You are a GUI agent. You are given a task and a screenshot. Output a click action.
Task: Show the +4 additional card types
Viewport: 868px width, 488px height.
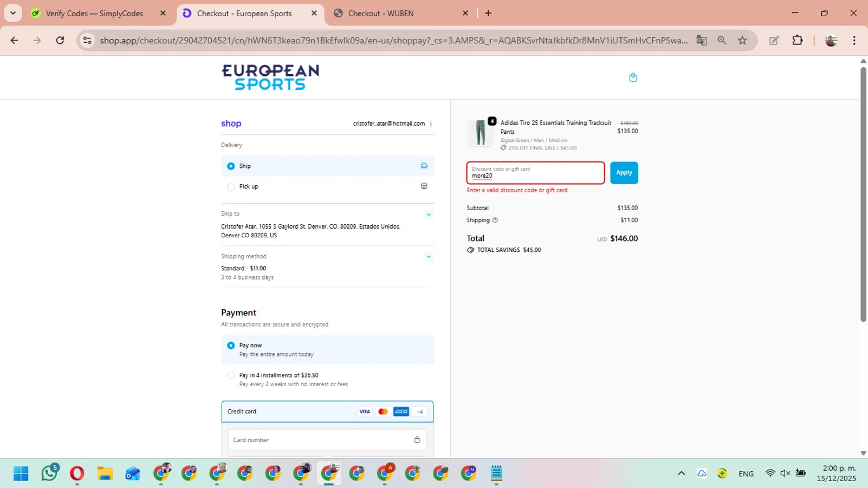(x=420, y=412)
